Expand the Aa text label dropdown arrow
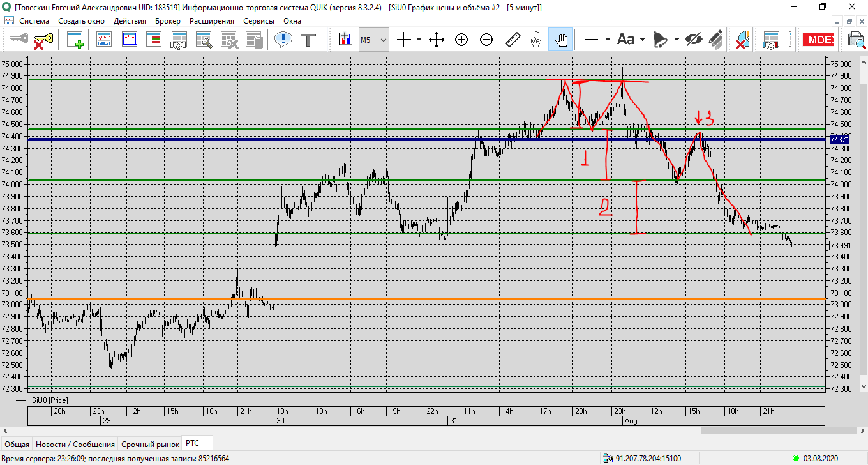Viewport: 868px width, 465px height. tap(642, 40)
